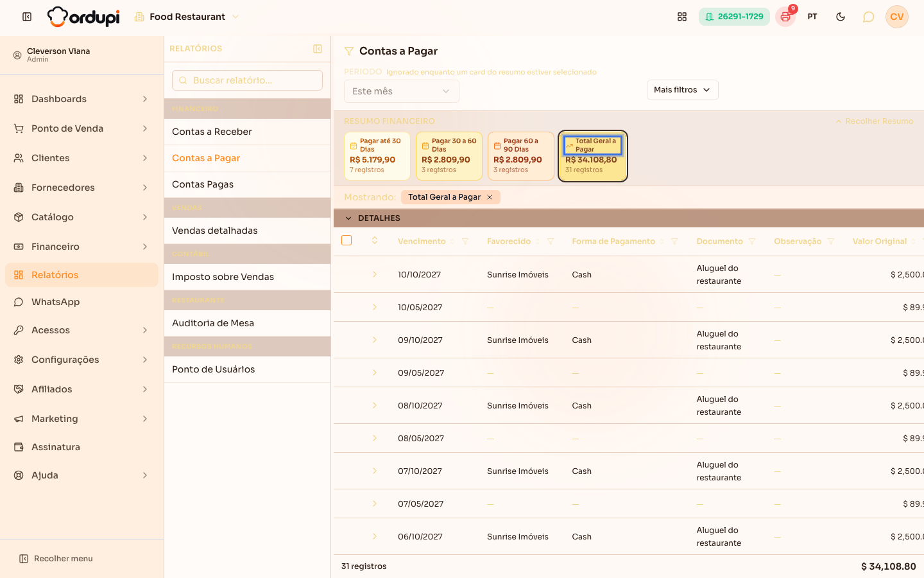Open the chat bubble icon in the header

coord(868,17)
